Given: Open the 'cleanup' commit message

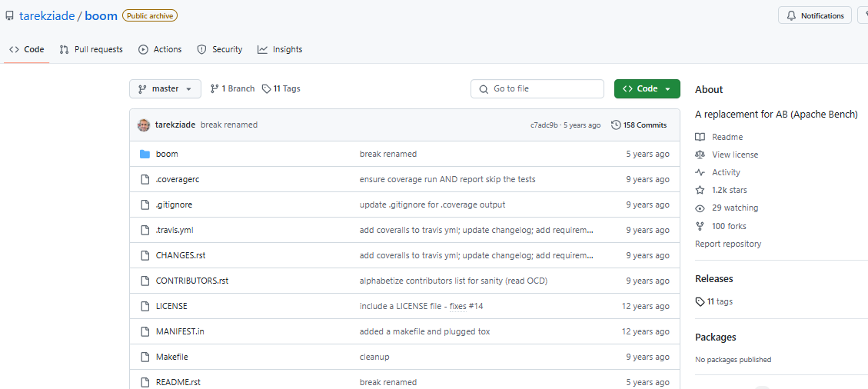Looking at the screenshot, I should coord(374,357).
